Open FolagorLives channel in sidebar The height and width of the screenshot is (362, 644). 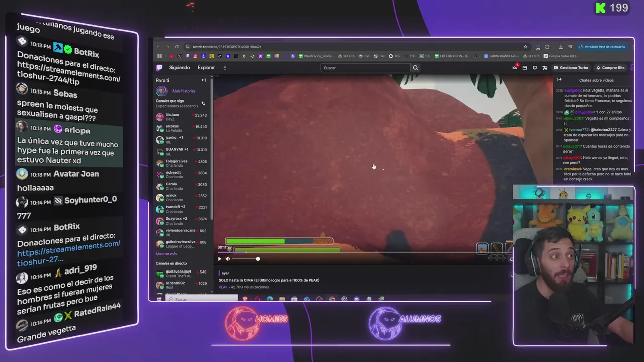181,163
